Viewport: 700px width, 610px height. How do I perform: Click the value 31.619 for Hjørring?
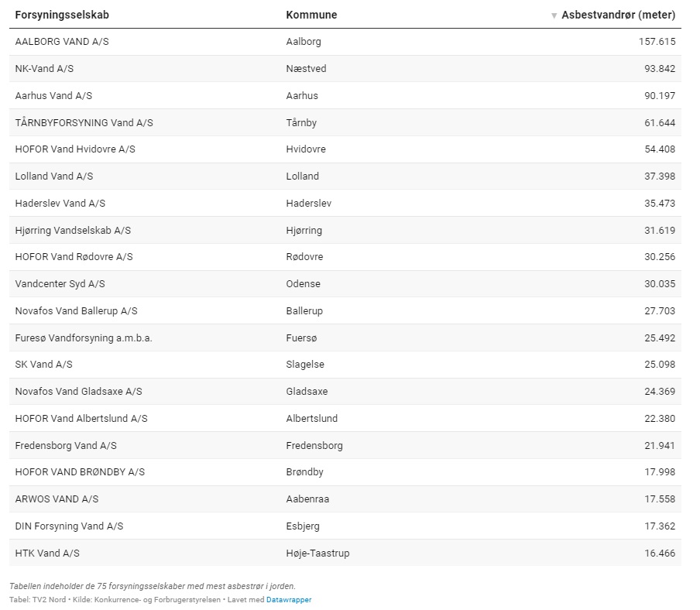coord(659,231)
